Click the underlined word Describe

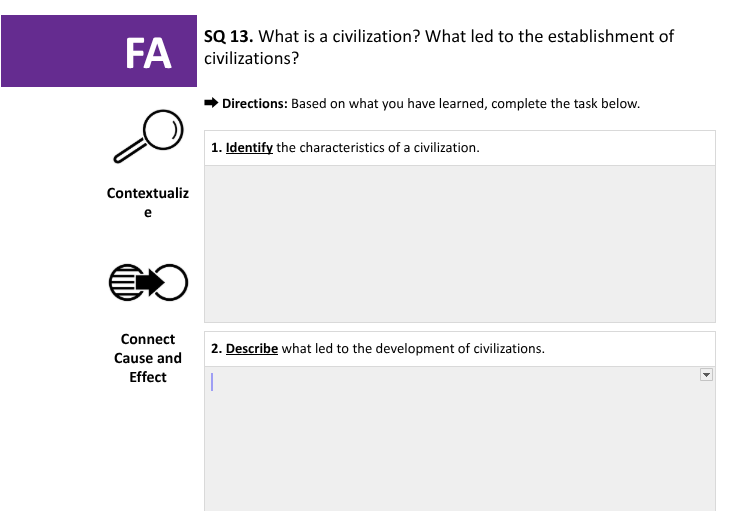click(252, 349)
